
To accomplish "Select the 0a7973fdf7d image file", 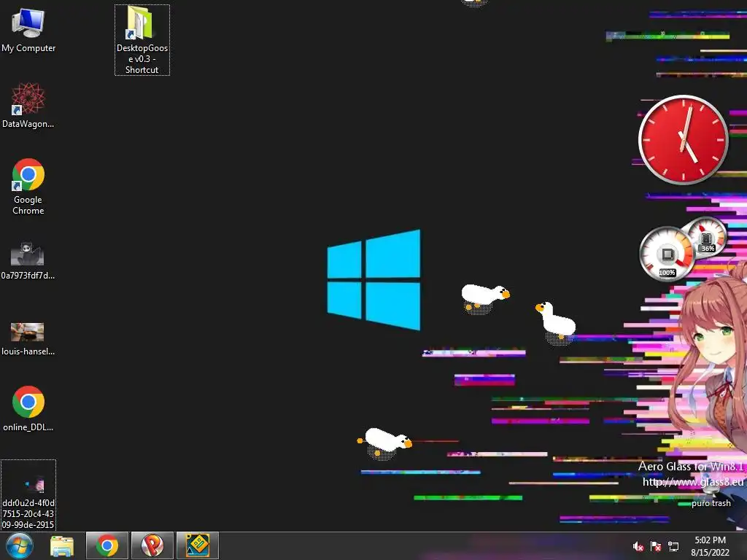I will [x=28, y=260].
